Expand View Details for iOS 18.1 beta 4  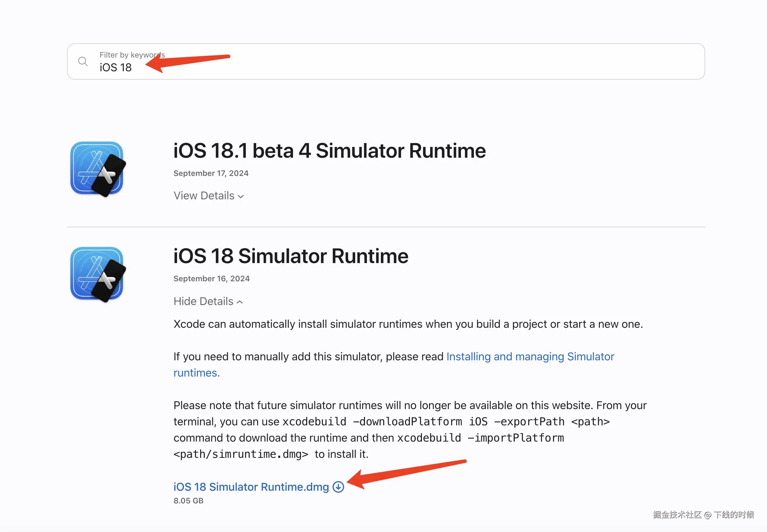coord(204,196)
